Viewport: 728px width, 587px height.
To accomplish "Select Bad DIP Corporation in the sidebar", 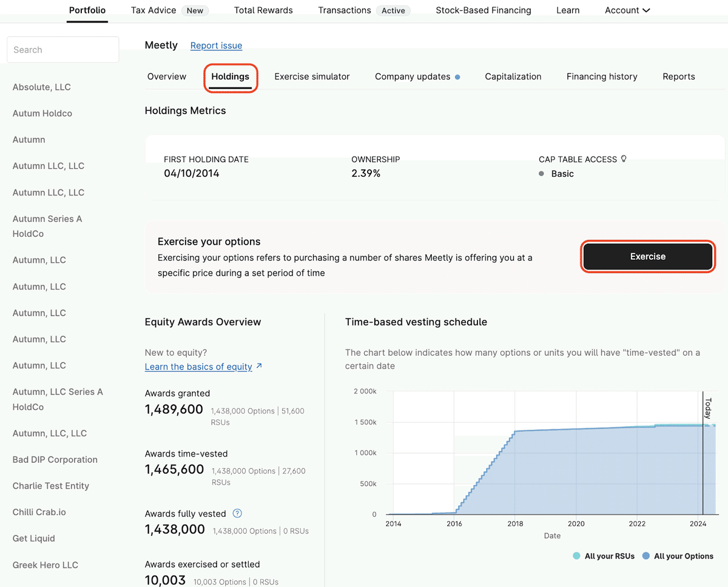I will coord(55,460).
